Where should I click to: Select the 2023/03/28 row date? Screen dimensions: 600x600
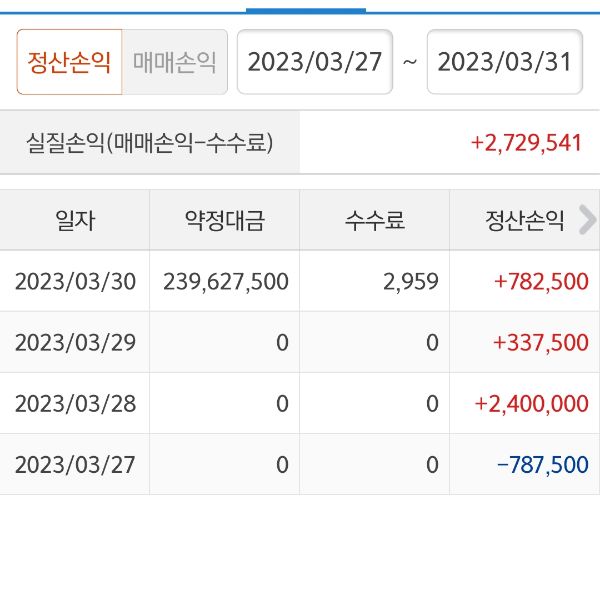tap(75, 404)
